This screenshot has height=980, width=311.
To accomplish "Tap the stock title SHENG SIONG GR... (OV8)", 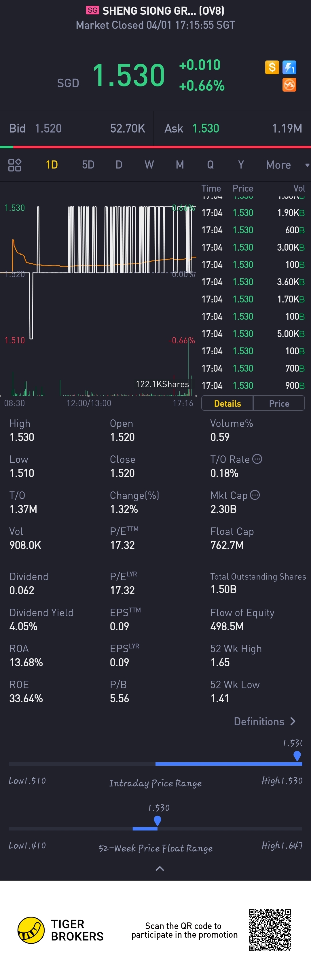I will click(x=164, y=11).
